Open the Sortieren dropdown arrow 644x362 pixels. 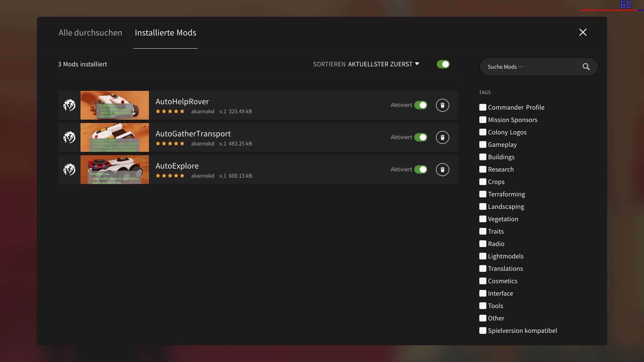tap(417, 64)
